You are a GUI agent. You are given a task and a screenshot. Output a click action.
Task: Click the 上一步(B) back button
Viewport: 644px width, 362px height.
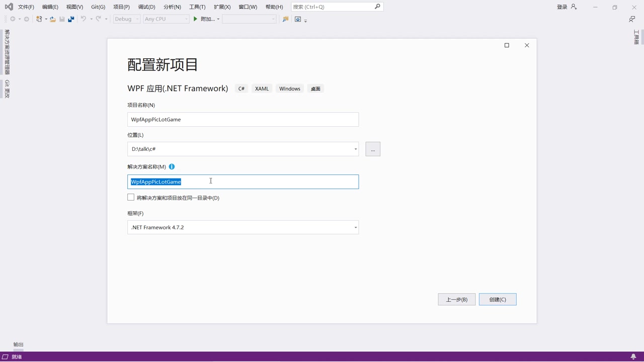[x=457, y=299]
